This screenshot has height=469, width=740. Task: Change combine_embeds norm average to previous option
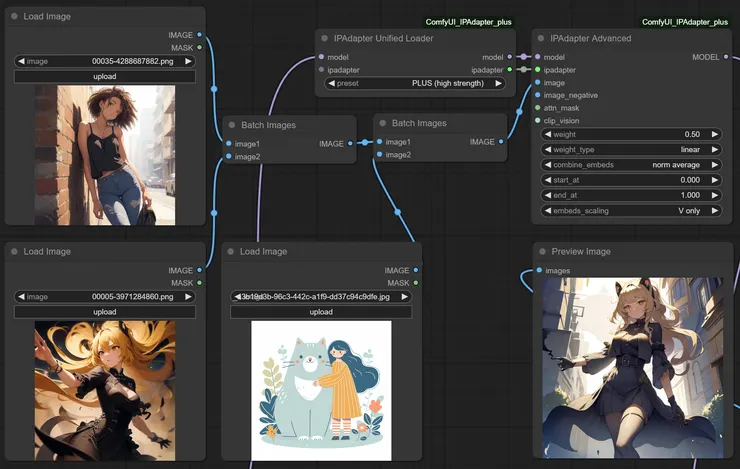[x=547, y=165]
